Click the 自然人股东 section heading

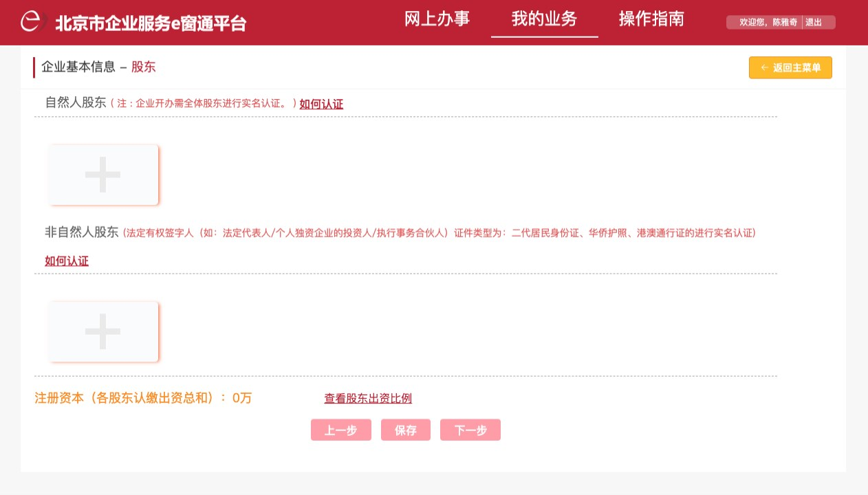point(75,102)
